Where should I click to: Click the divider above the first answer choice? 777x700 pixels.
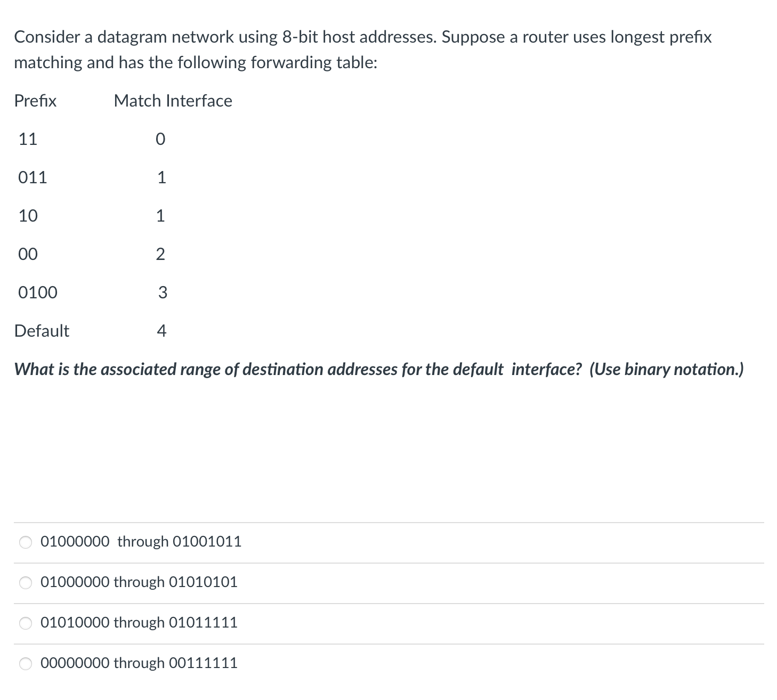388,525
